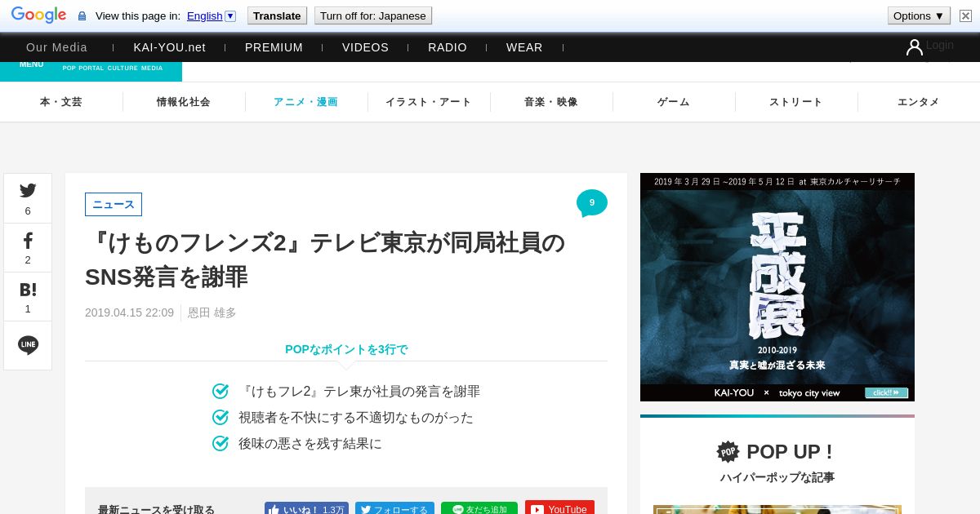Click the lock icon in translate bar
Viewport: 980px width, 514px height.
(82, 16)
